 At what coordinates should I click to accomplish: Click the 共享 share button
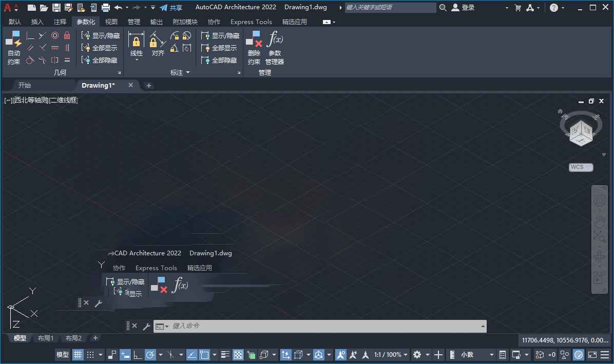click(x=171, y=7)
